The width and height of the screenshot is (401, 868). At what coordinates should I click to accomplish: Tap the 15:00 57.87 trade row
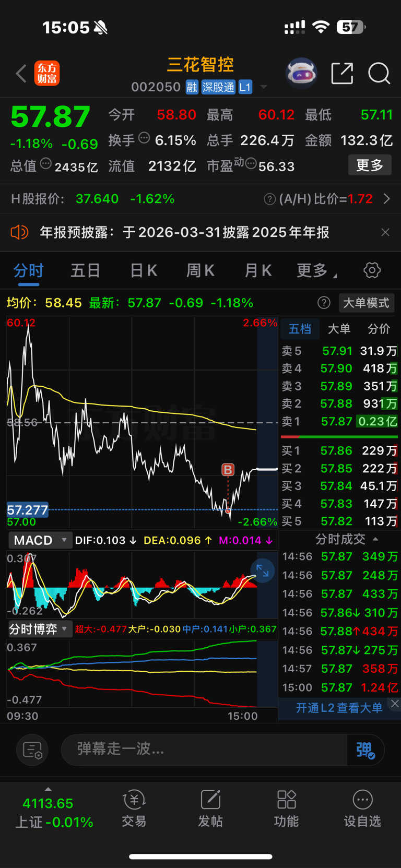point(339,687)
